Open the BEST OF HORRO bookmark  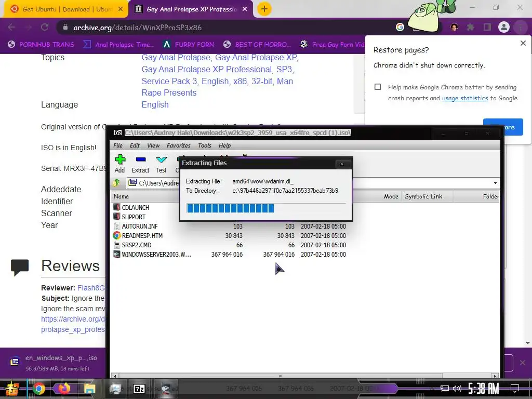[x=258, y=45]
